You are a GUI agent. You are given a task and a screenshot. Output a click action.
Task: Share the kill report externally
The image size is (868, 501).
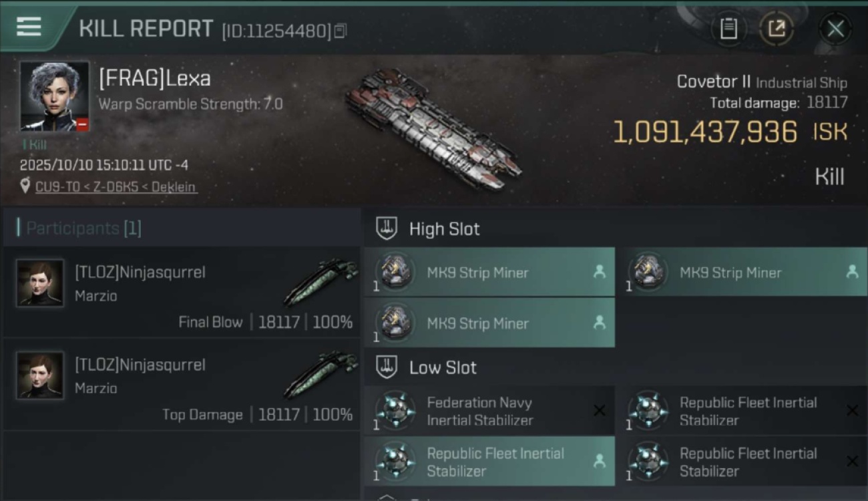coord(776,29)
